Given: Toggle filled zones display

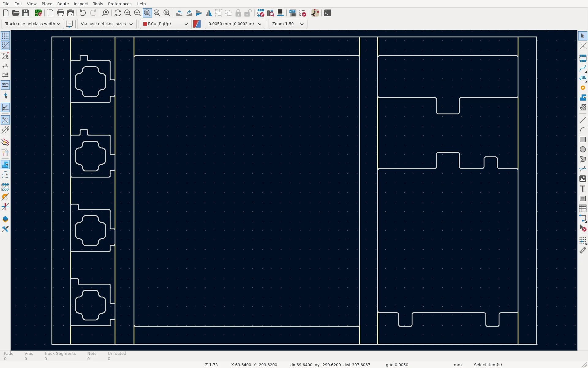Looking at the screenshot, I should tap(5, 165).
